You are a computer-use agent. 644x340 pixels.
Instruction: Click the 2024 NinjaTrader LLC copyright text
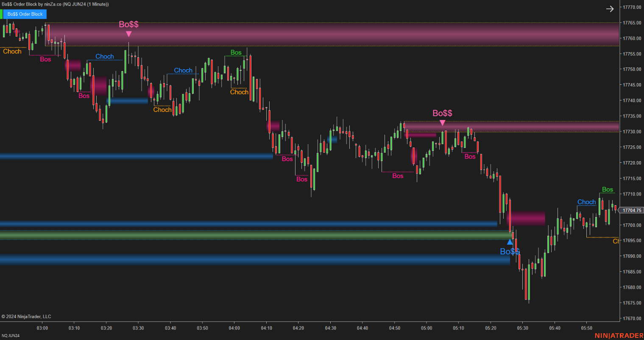pos(27,316)
